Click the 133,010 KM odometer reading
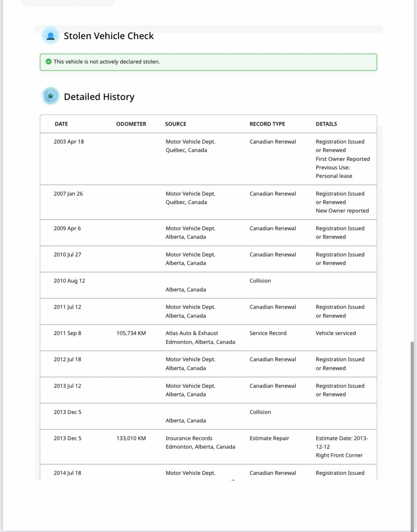Screen dimensions: 417x532 [x=131, y=438]
